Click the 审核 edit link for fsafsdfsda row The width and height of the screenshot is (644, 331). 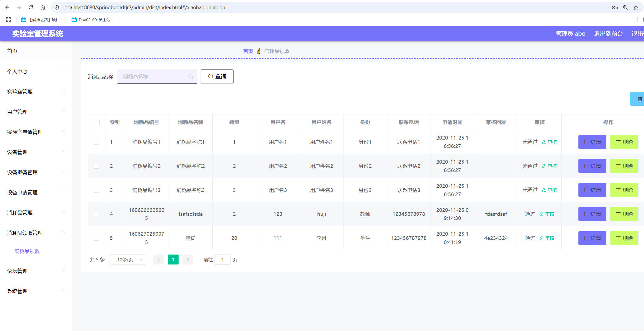[547, 214]
